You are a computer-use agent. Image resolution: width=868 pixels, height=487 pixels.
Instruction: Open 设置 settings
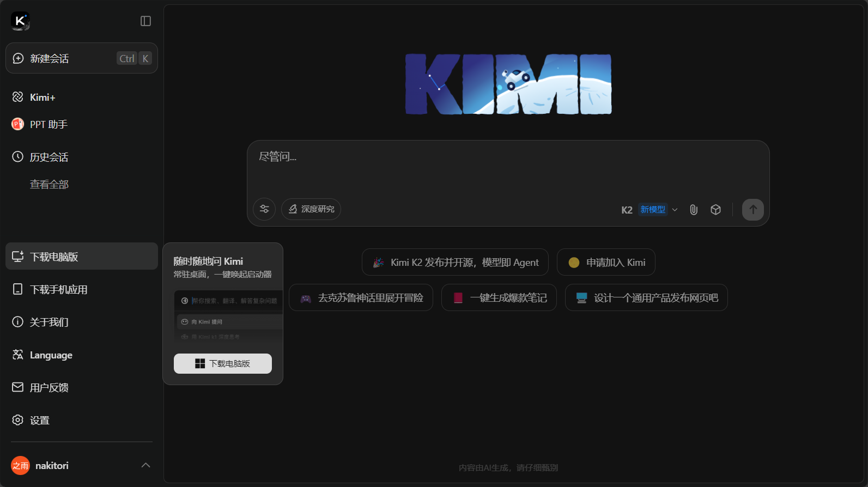[82, 420]
